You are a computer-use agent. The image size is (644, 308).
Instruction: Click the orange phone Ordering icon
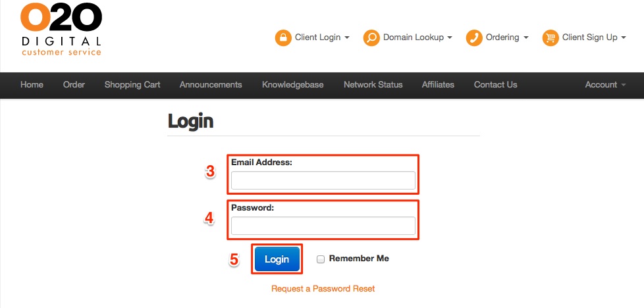[474, 38]
